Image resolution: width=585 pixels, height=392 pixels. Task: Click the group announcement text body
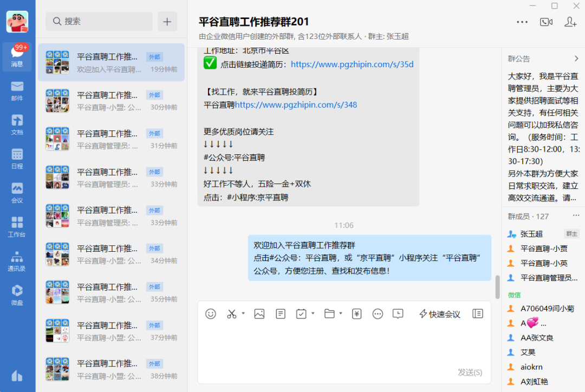pos(543,137)
